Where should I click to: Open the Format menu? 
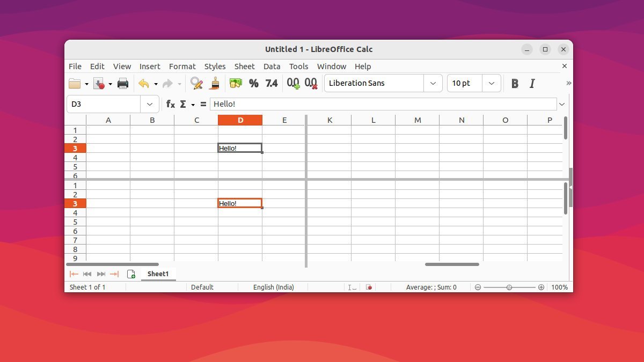[x=182, y=67]
